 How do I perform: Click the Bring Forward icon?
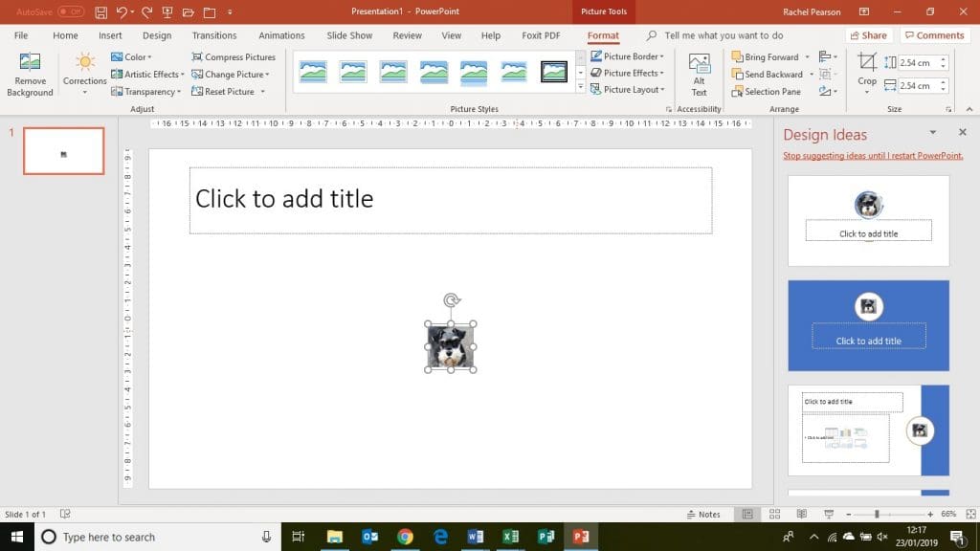pyautogui.click(x=736, y=56)
